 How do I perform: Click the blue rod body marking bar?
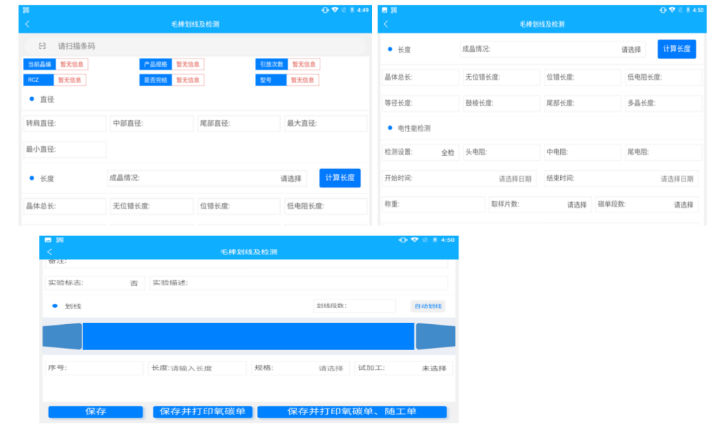248,336
